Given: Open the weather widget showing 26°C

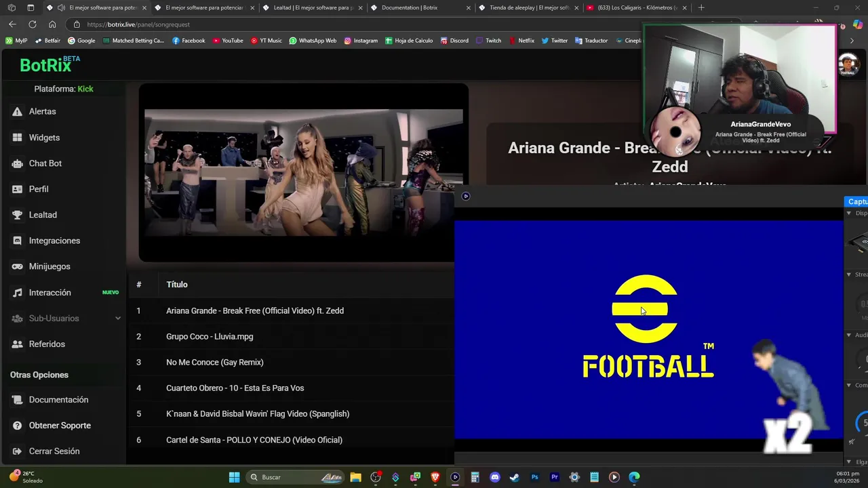Looking at the screenshot, I should (26, 477).
